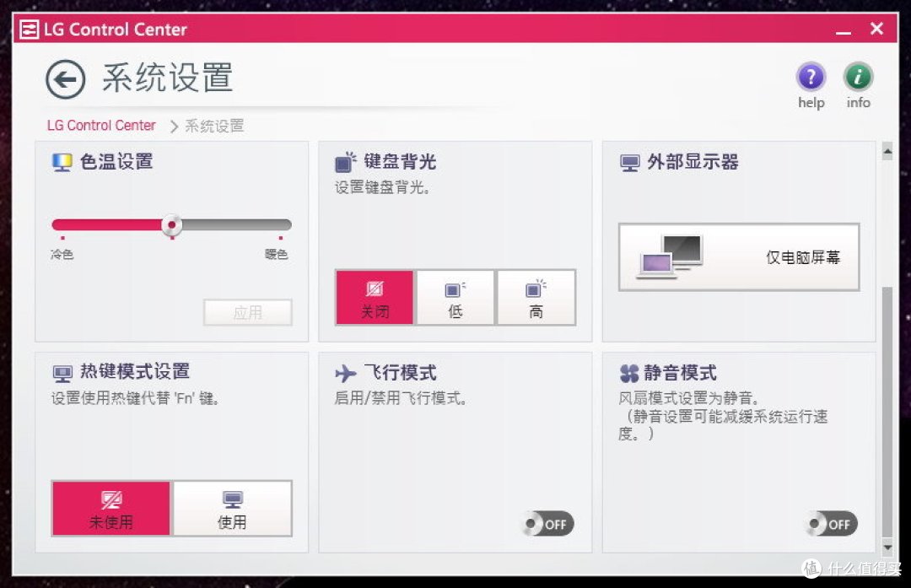Screen dimensions: 911x588
Task: Click the scrollbar down arrow
Action: coord(887,547)
